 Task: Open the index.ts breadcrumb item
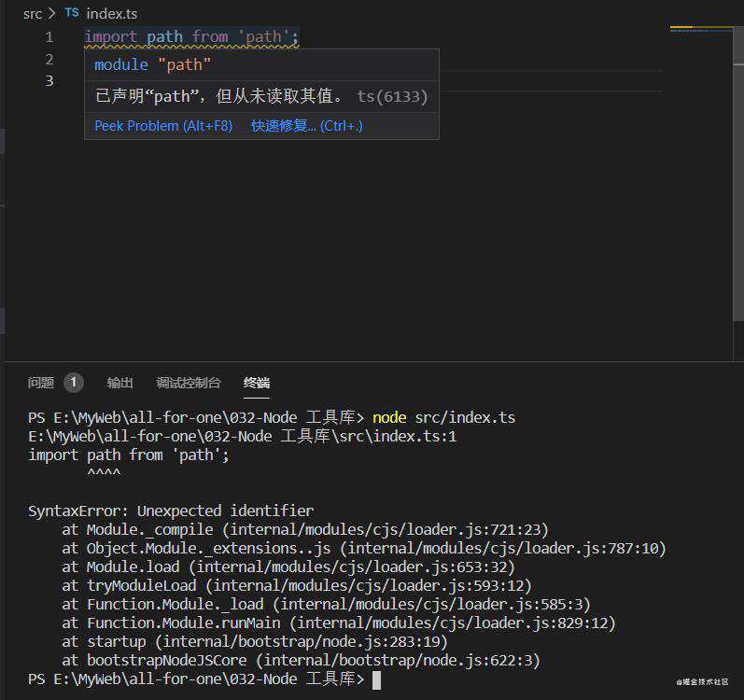click(111, 14)
